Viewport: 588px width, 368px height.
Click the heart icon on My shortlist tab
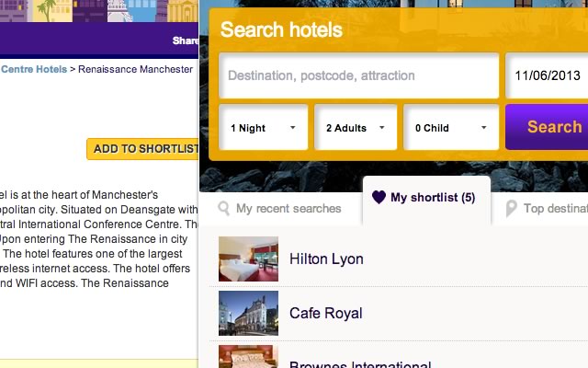click(x=379, y=197)
